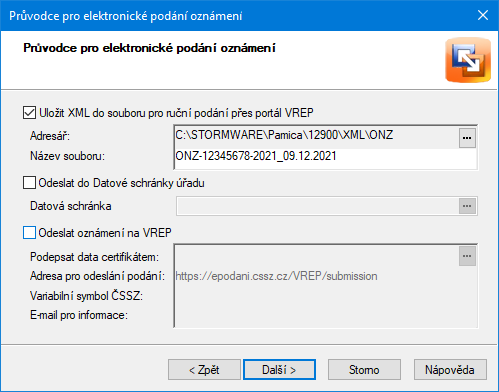Cancel the wizard with Storno
This screenshot has width=499, height=392.
pyautogui.click(x=364, y=369)
